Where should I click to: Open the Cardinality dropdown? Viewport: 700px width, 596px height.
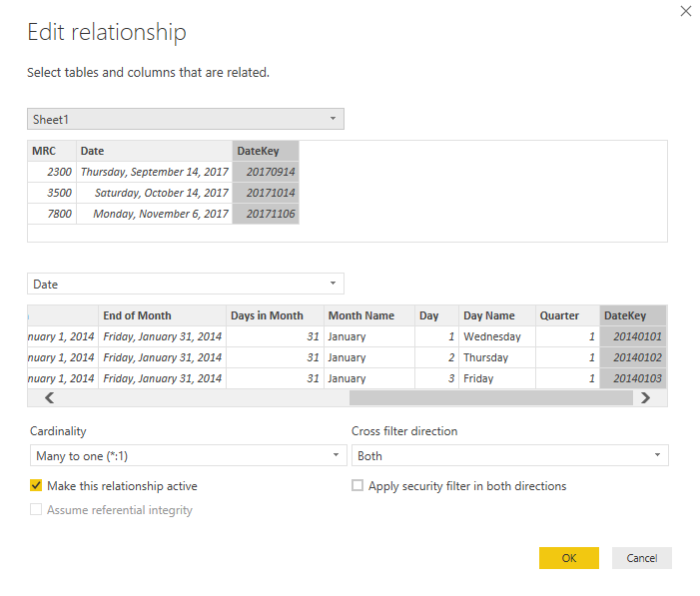coord(188,456)
